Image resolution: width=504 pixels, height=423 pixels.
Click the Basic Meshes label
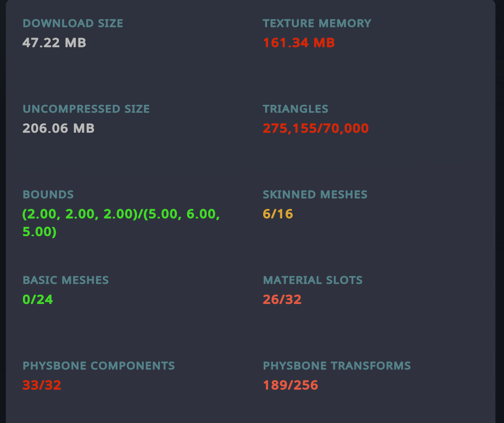tap(66, 280)
